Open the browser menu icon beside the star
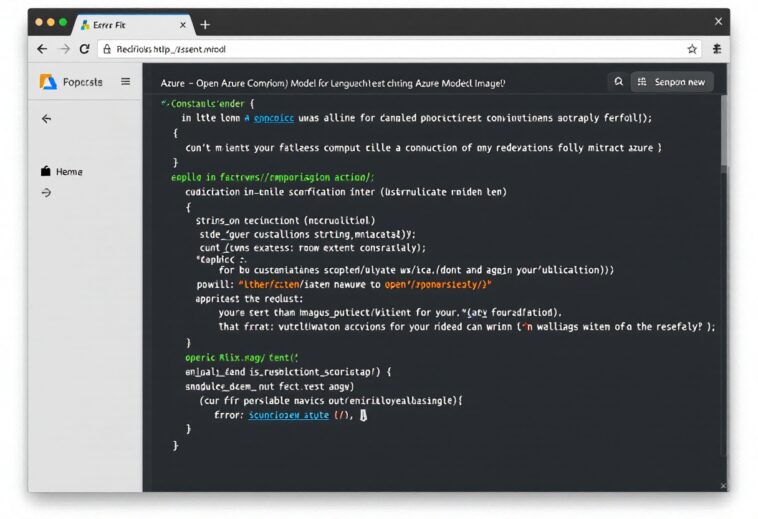Image resolution: width=758 pixels, height=519 pixels. tap(717, 49)
